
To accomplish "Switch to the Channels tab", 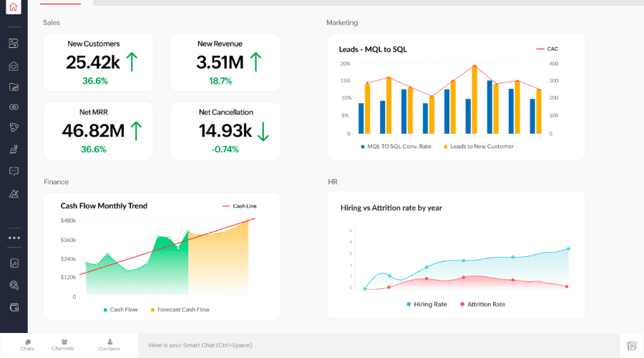I will (x=63, y=345).
